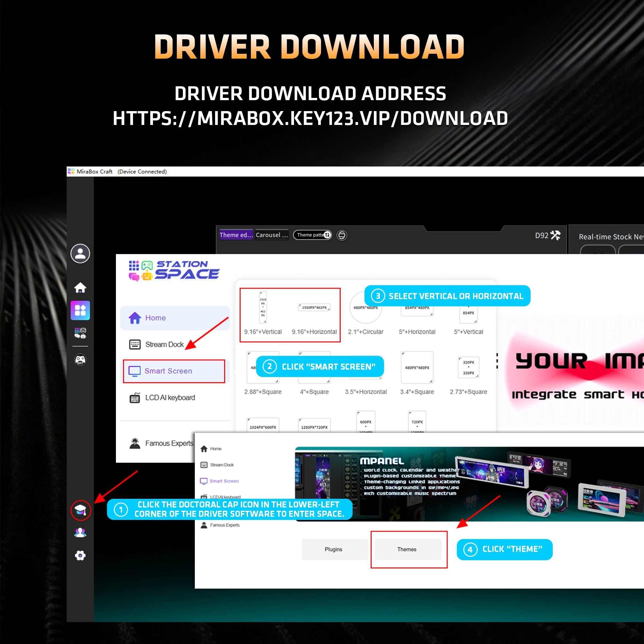Click the small black house icon beside the MPanel banner
Image resolution: width=644 pixels, height=644 pixels.
[204, 449]
